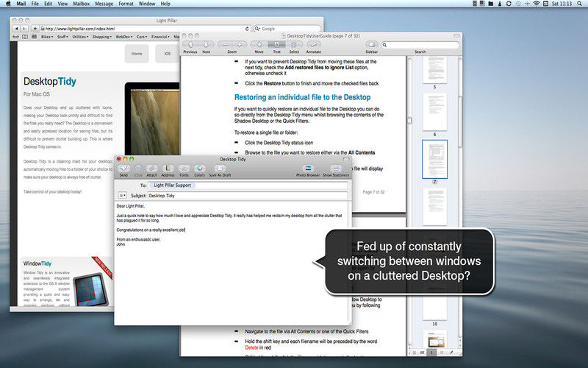Open the Apple menu
Viewport: 588px width, 368px height.
[x=8, y=4]
